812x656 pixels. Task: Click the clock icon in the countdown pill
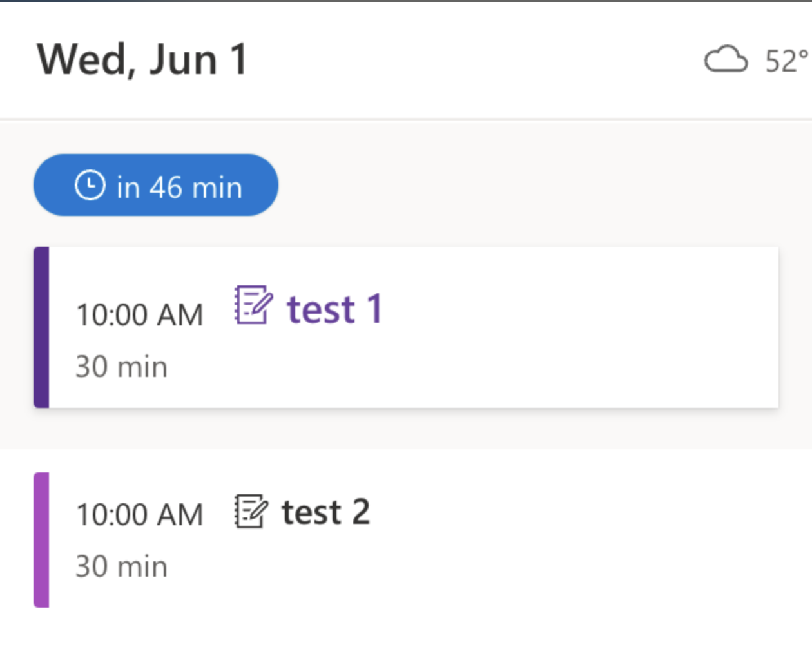point(90,186)
